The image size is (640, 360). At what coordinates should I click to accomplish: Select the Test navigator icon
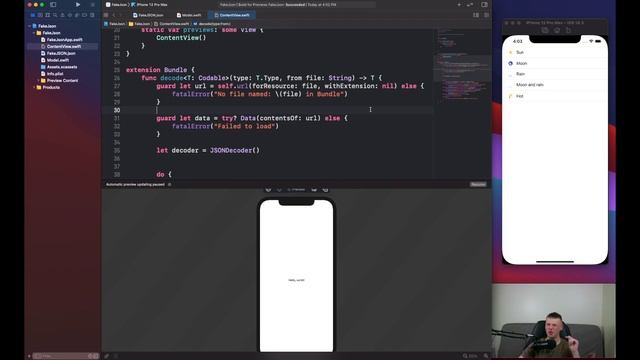click(69, 15)
